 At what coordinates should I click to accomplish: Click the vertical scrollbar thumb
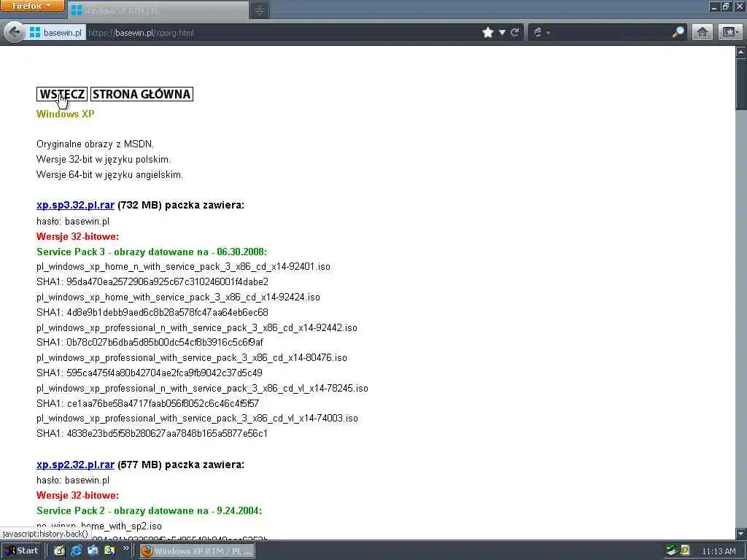point(741,83)
